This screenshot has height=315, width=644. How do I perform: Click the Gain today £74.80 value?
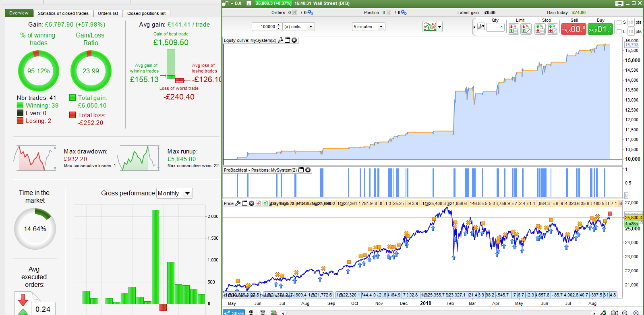pyautogui.click(x=579, y=12)
